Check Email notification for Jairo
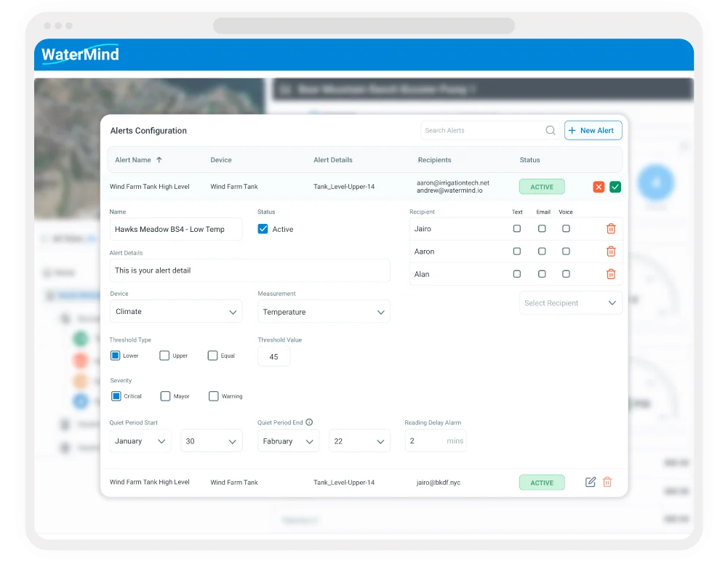This screenshot has height=567, width=728. [542, 228]
